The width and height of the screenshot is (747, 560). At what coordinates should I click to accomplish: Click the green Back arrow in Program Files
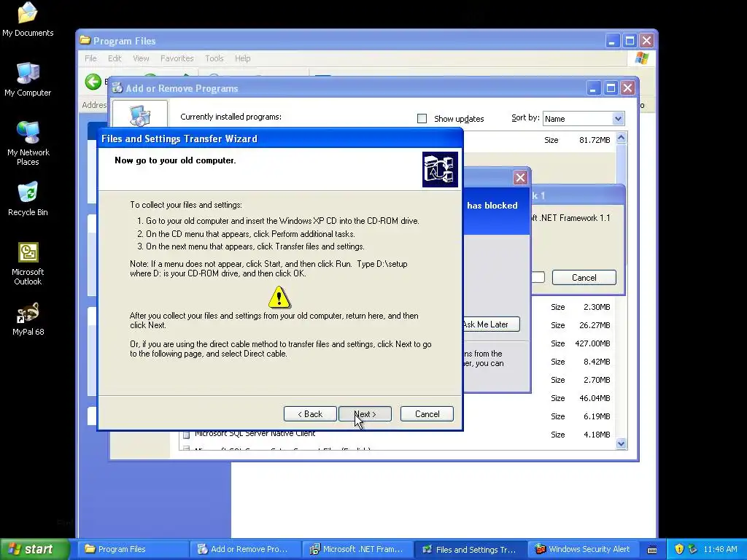93,82
